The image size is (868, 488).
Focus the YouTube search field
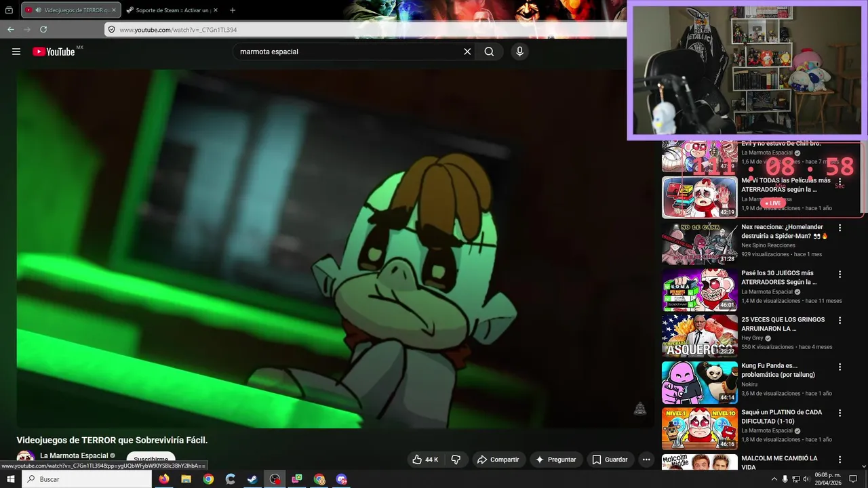point(349,52)
